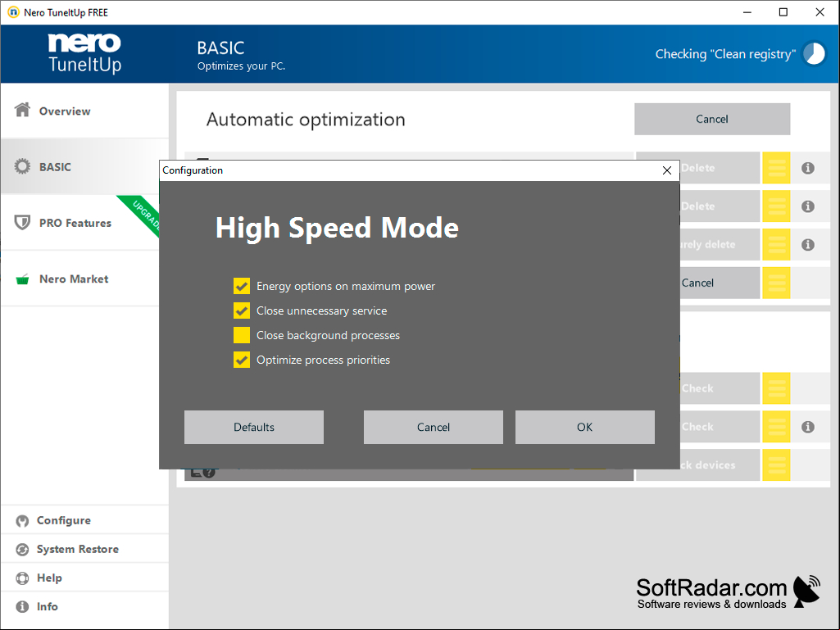Click the Defaults button
This screenshot has height=630, width=840.
254,427
